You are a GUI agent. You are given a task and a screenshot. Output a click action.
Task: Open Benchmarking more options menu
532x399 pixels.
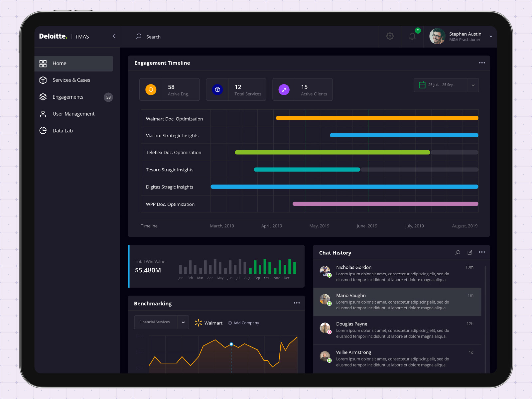[297, 303]
